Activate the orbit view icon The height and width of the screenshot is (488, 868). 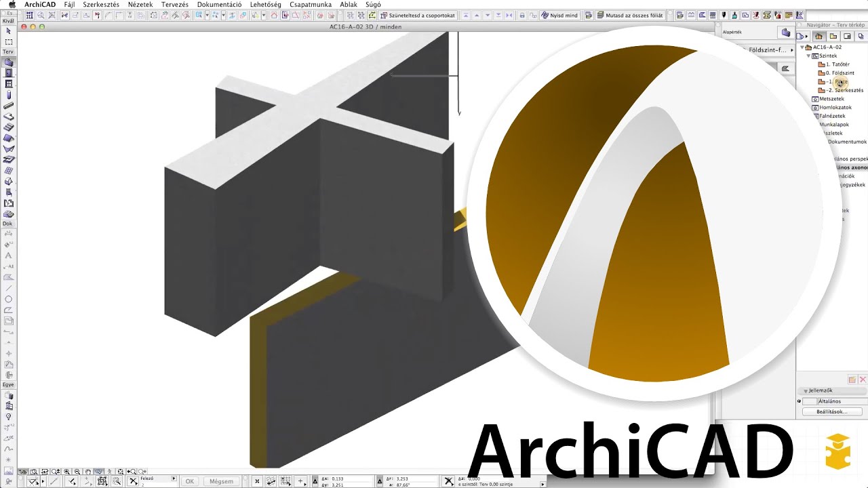[99, 472]
